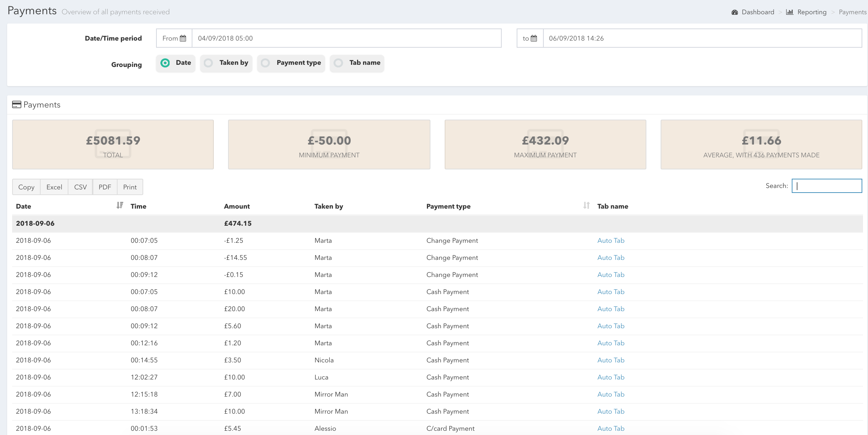Click the Dashboard gauge icon in breadcrumb
This screenshot has width=868, height=435.
(x=735, y=12)
